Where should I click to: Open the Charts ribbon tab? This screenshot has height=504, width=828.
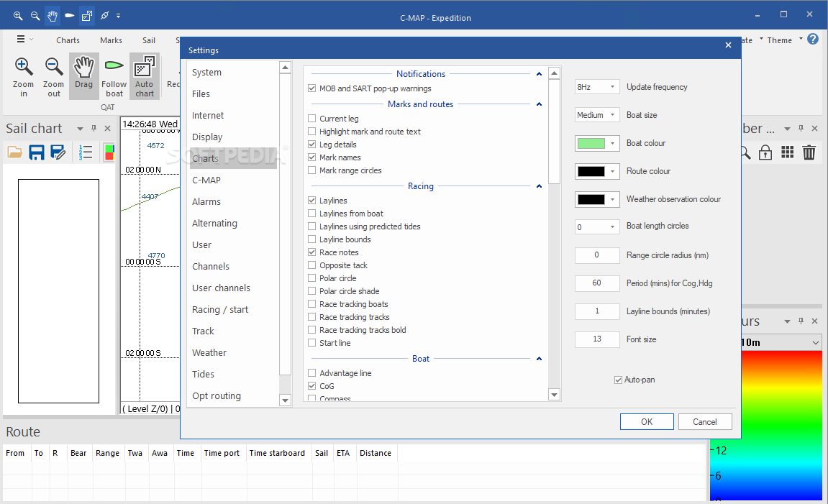click(68, 40)
